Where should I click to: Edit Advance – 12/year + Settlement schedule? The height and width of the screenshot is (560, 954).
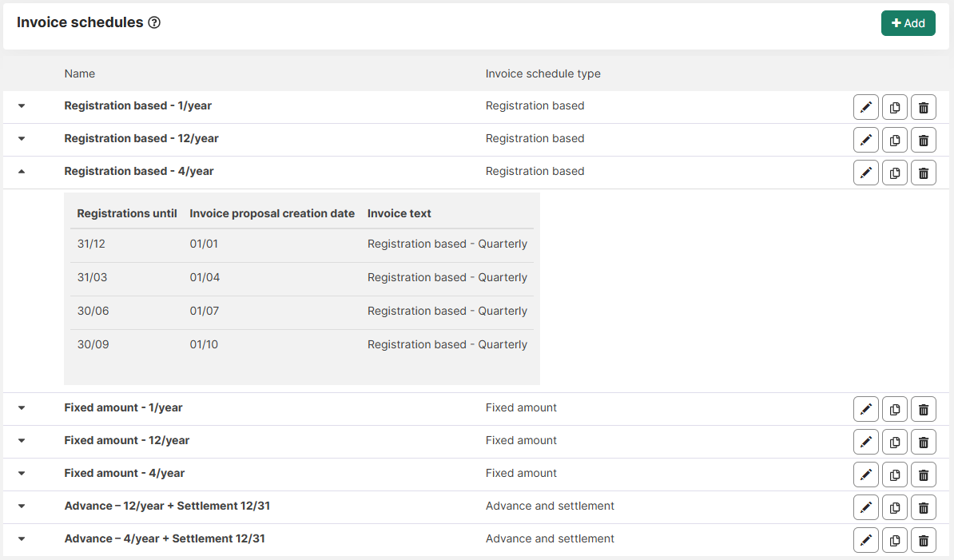(x=865, y=507)
